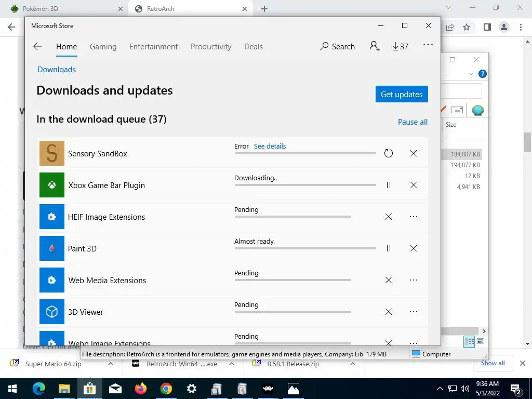Open account sign-in icon in Store

[x=375, y=46]
